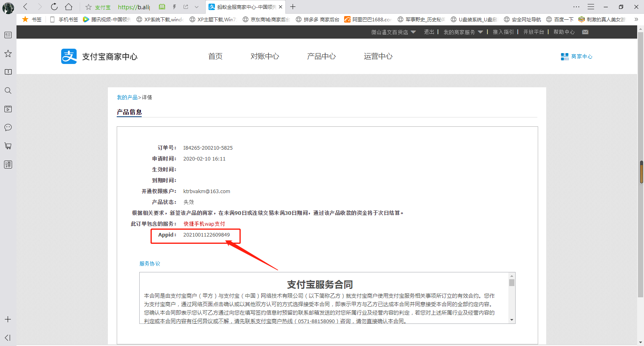Open the browser hamburger menu
644x346 pixels.
click(591, 7)
